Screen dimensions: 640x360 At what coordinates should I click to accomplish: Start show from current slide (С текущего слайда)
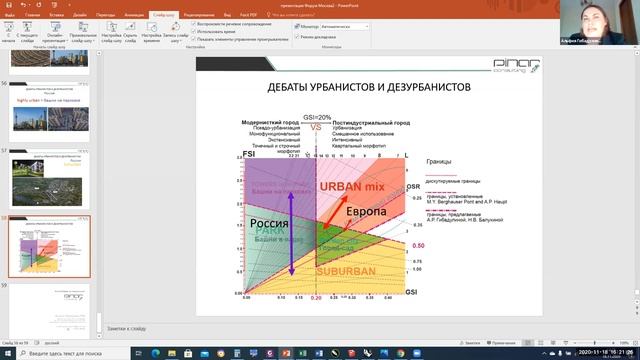pyautogui.click(x=27, y=32)
